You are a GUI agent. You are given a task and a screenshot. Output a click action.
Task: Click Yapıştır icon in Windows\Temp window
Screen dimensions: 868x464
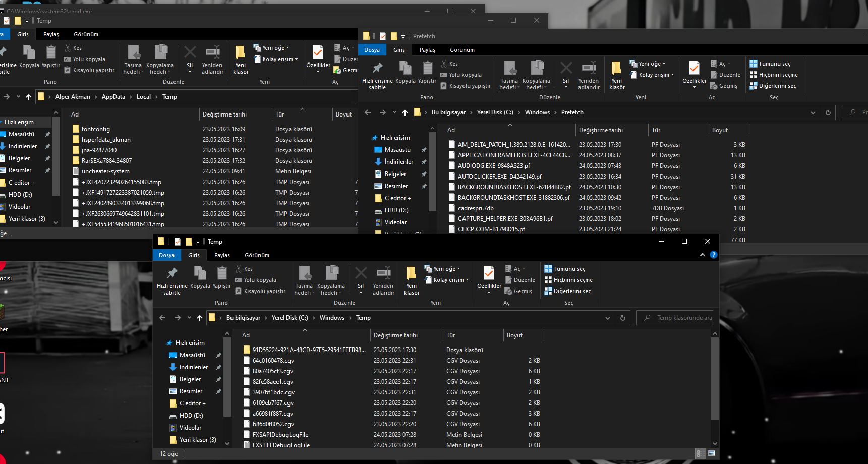pos(222,277)
